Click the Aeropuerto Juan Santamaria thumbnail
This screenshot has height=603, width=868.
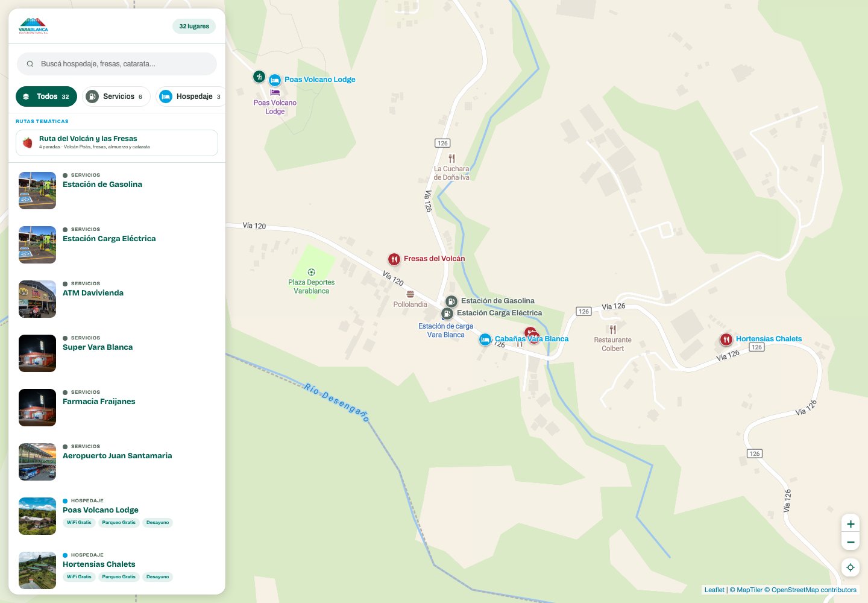37,462
